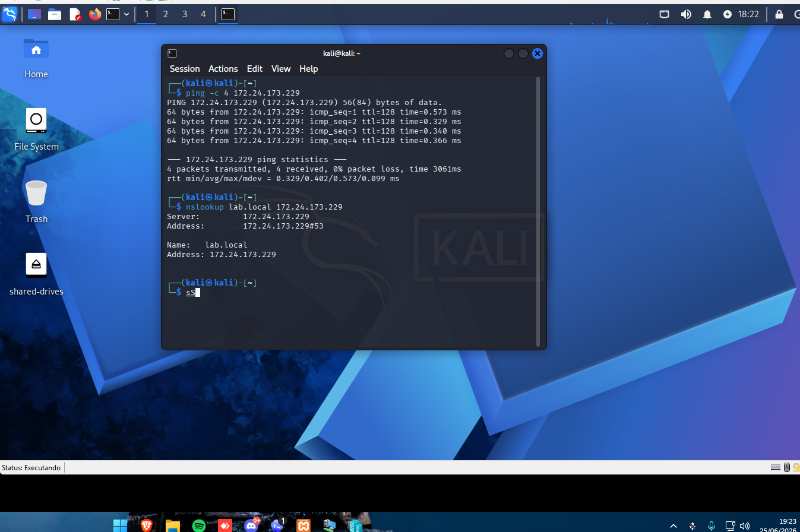Image resolution: width=800 pixels, height=532 pixels.
Task: Switch to workspace 4
Action: [203, 14]
